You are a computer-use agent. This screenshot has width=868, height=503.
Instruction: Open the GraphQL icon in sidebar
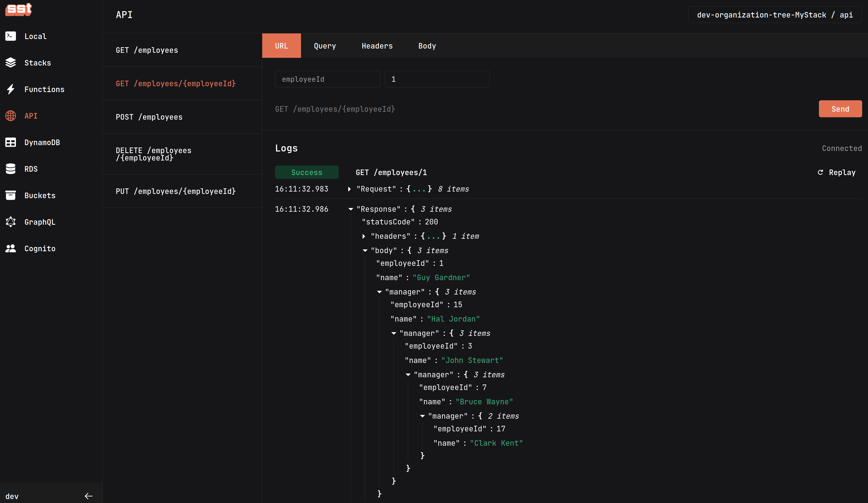click(11, 222)
